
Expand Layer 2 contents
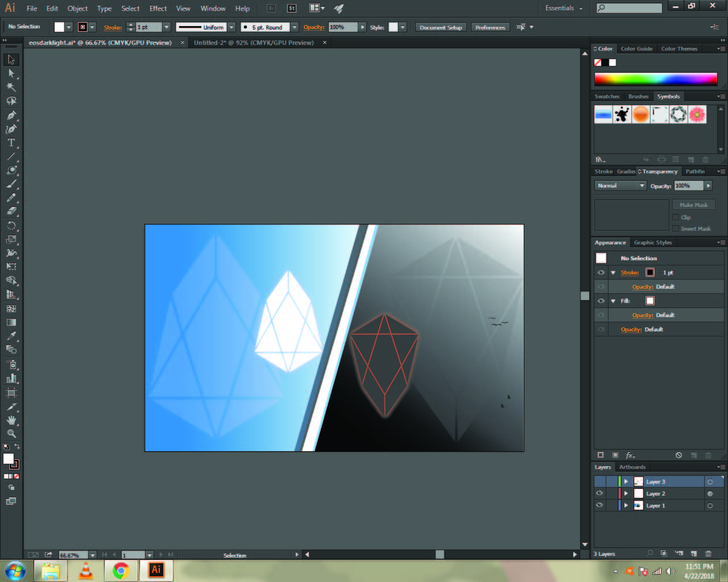point(626,493)
